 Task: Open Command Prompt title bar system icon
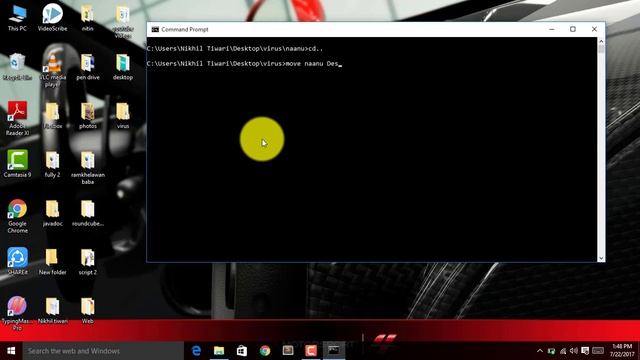(x=155, y=29)
